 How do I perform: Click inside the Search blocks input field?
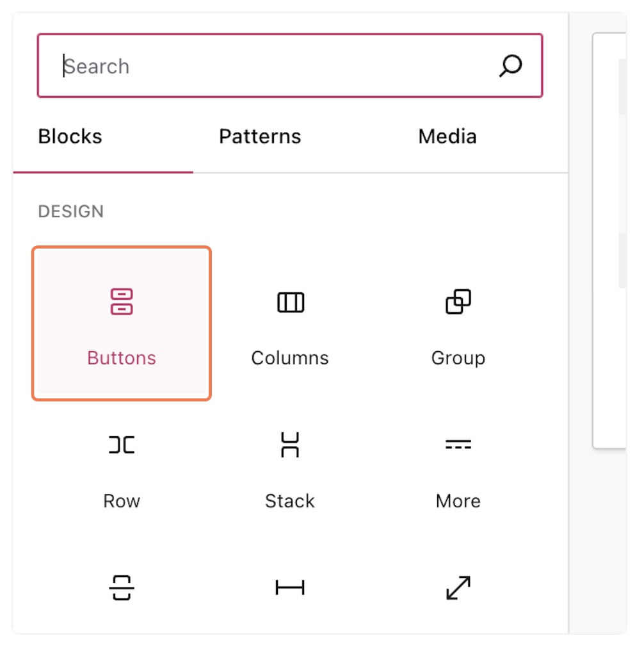click(x=269, y=66)
